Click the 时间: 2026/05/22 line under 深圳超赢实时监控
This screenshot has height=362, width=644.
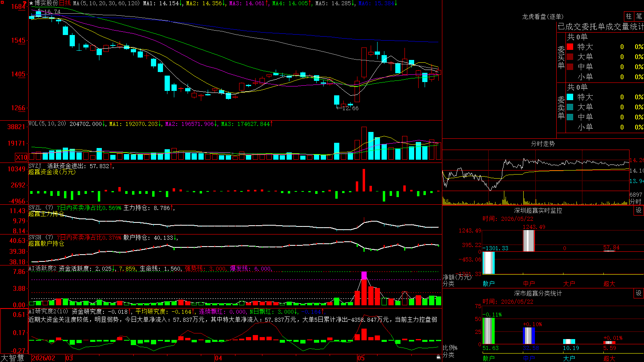pos(508,219)
